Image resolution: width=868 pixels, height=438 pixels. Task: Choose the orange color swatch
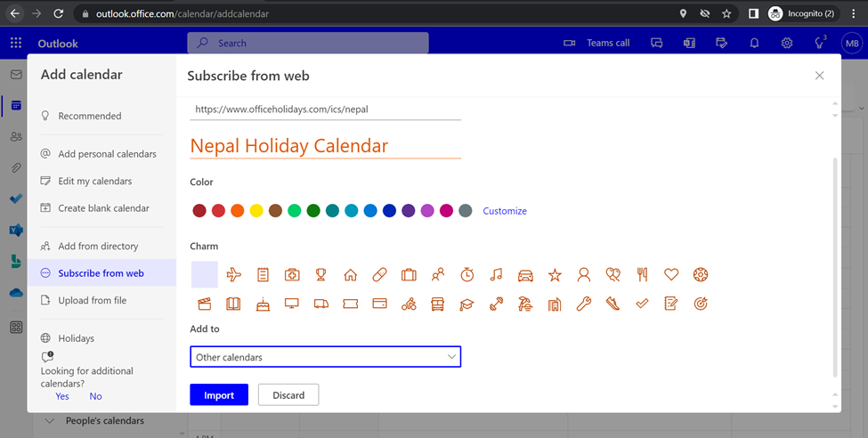pyautogui.click(x=238, y=210)
